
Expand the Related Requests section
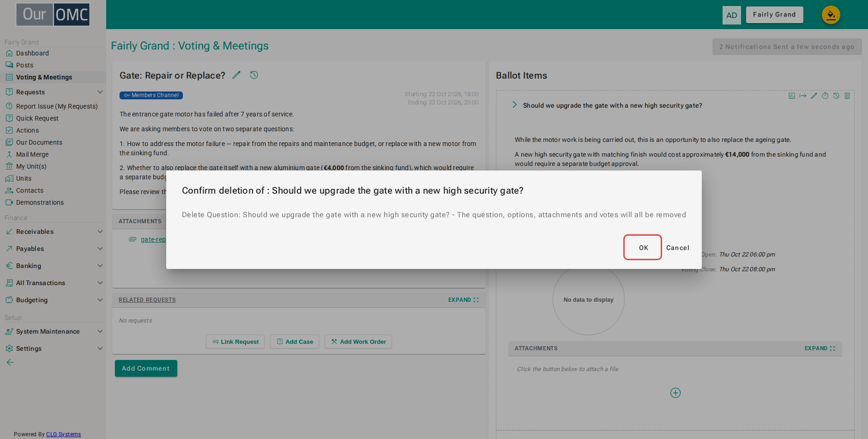[x=464, y=300]
